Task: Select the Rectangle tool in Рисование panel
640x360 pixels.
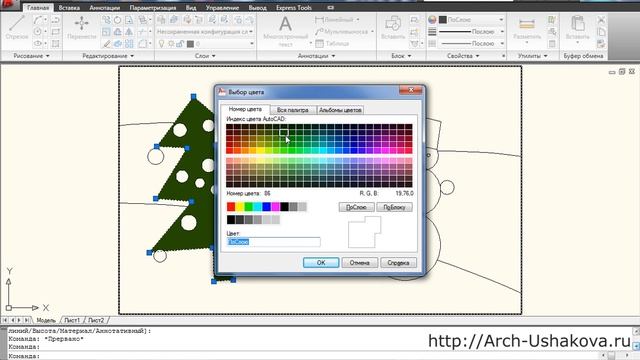Action: 56,31
